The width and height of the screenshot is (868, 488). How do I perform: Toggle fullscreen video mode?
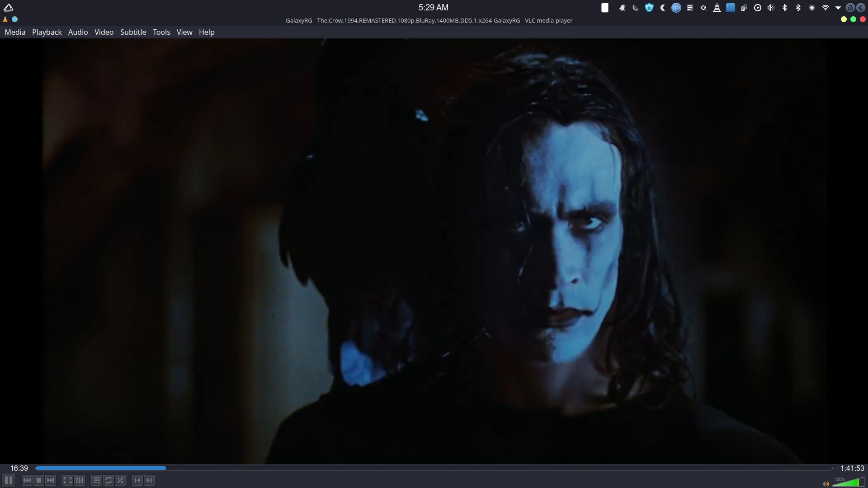click(x=68, y=480)
